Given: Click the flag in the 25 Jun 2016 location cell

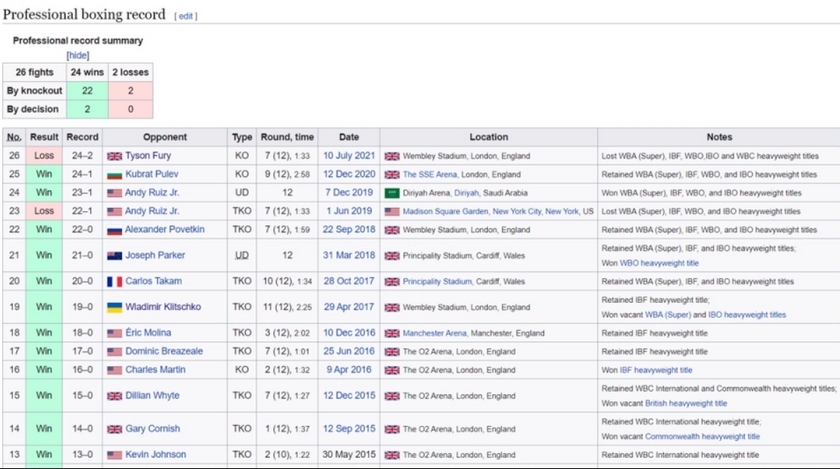Looking at the screenshot, I should click(x=392, y=352).
